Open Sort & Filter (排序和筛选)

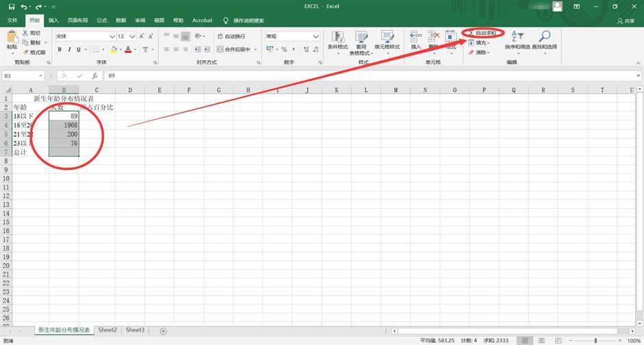pyautogui.click(x=517, y=41)
